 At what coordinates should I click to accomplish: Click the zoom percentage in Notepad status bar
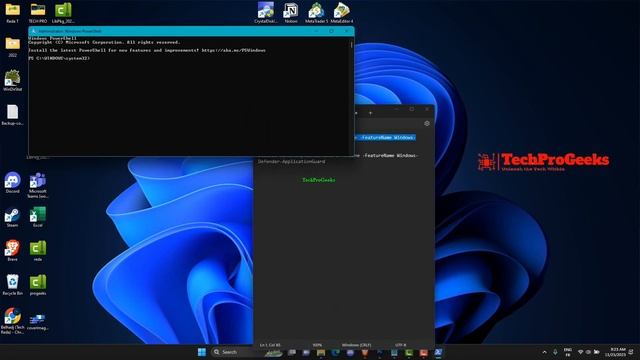[x=317, y=345]
